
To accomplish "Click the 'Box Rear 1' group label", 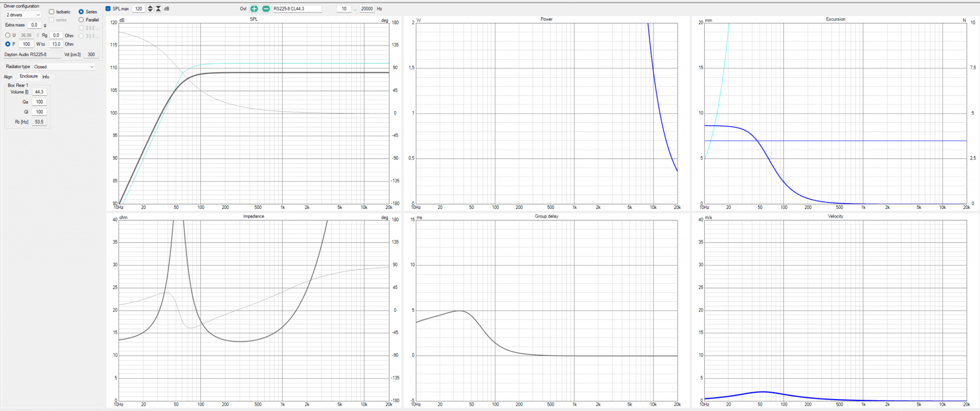I will (x=18, y=85).
